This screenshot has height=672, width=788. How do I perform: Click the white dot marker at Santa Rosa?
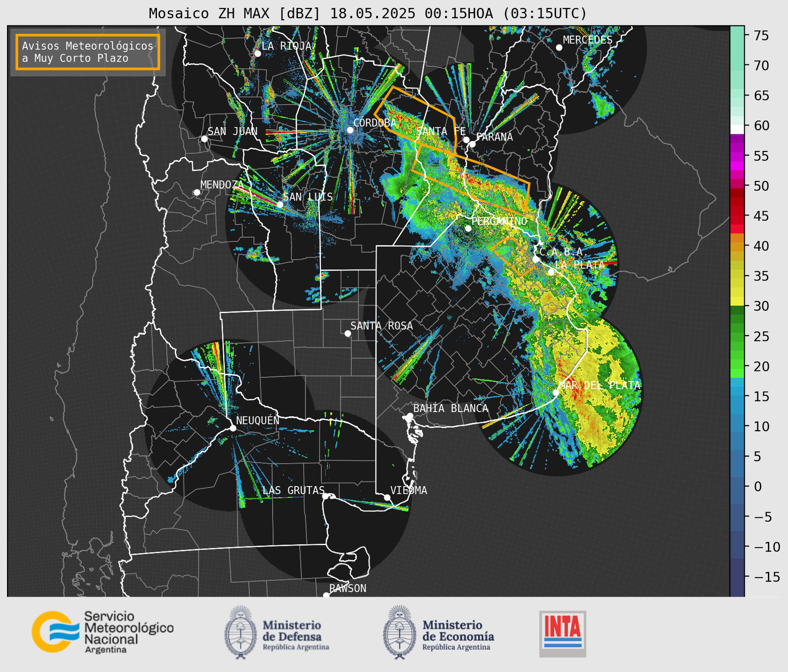coord(348,334)
